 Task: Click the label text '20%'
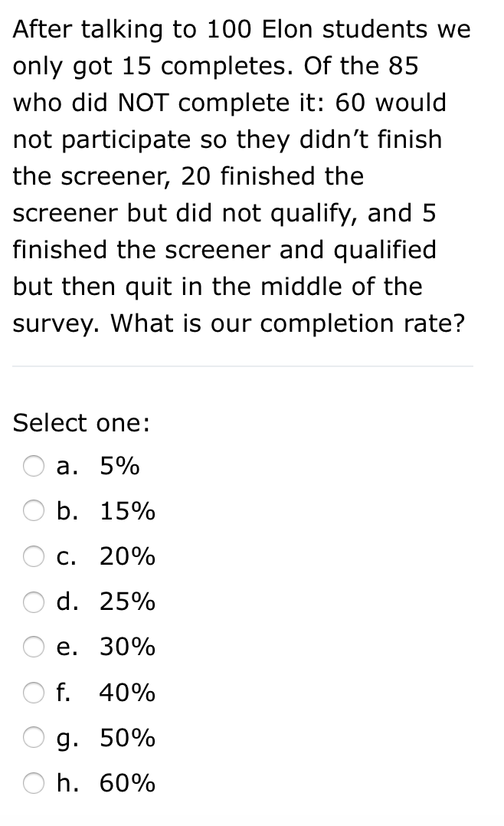(126, 556)
